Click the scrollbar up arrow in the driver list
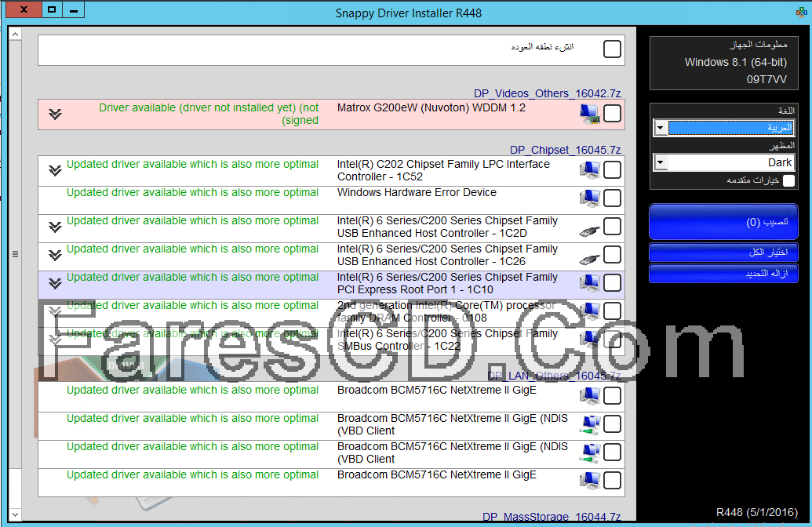Viewport: 812px width, 527px height. (15, 35)
